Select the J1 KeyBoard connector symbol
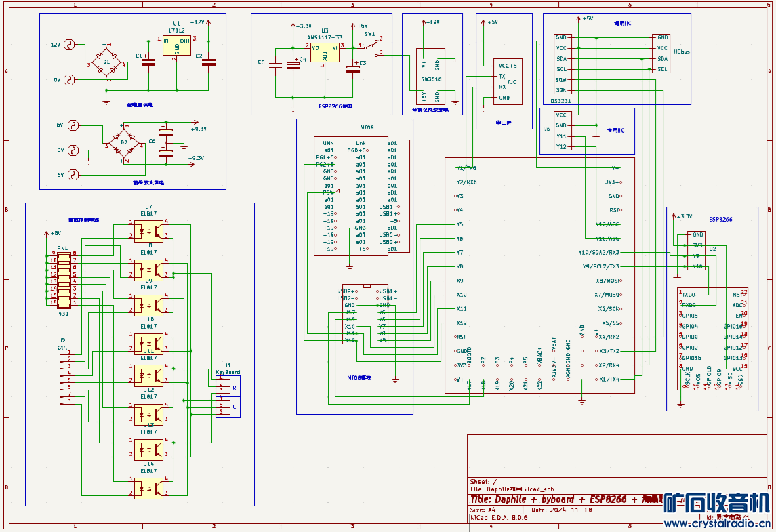The image size is (776, 532). [x=228, y=397]
